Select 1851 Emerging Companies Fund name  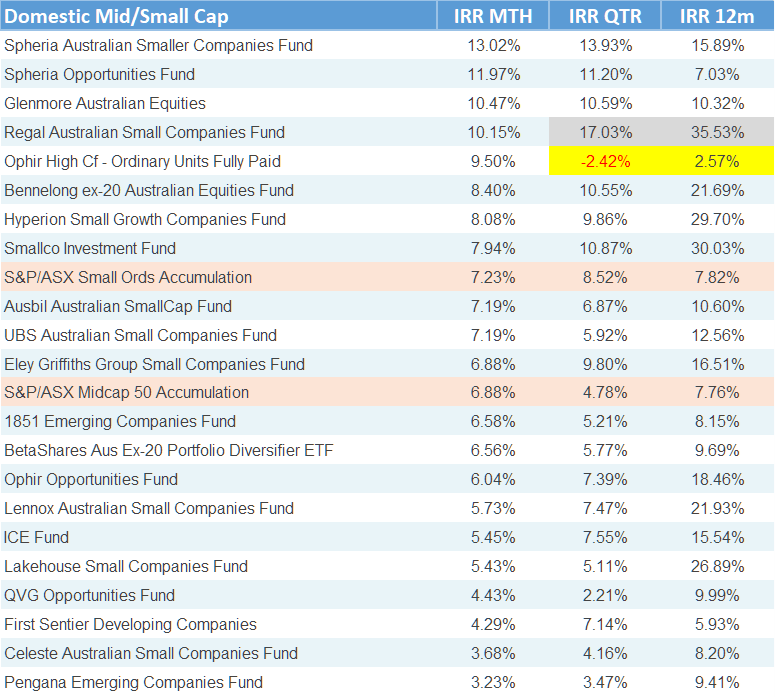pyautogui.click(x=120, y=421)
